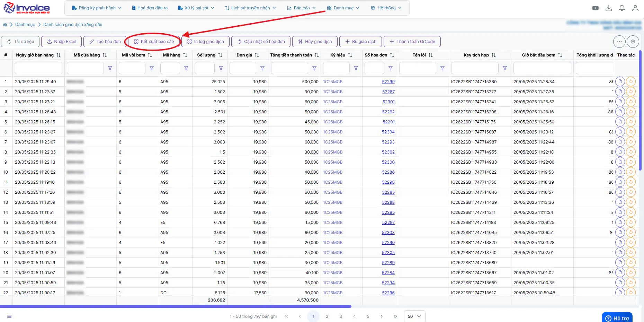Expand the Báo cáo dropdown menu
The width and height of the screenshot is (644, 322).
coord(301,8)
